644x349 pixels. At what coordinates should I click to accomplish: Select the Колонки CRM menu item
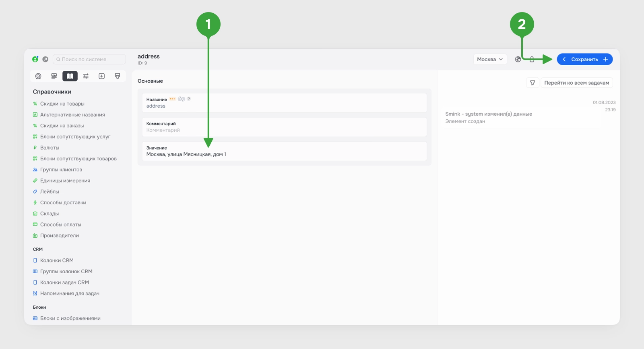pyautogui.click(x=57, y=260)
